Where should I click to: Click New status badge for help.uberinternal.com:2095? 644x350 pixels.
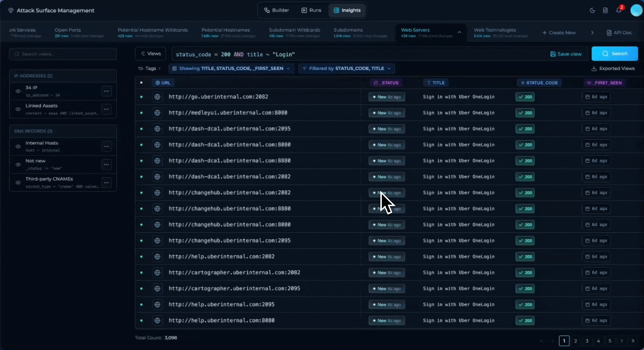coord(387,304)
